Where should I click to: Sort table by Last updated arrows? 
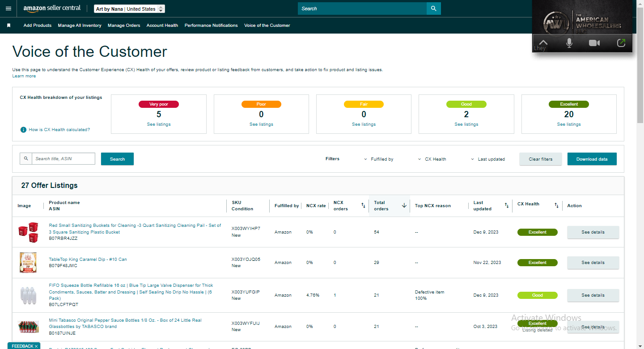507,206
